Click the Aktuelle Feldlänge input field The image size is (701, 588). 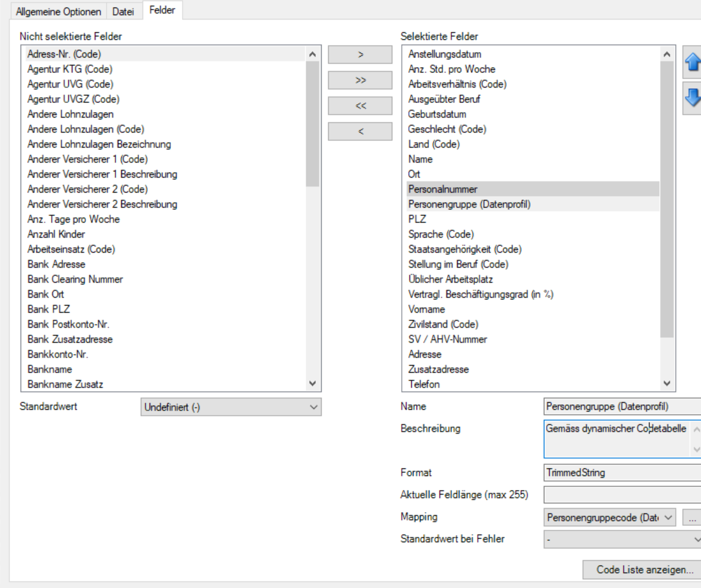click(622, 495)
